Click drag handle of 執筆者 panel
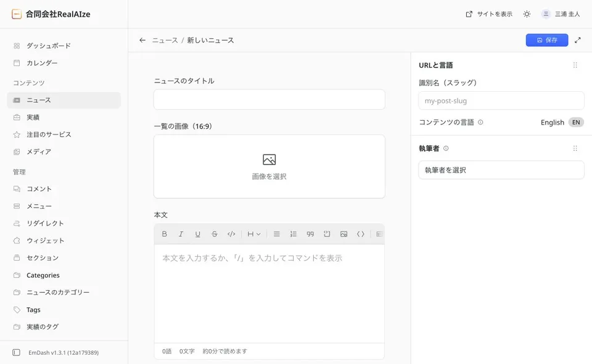Screen dimensions: 592x364 click(x=575, y=148)
